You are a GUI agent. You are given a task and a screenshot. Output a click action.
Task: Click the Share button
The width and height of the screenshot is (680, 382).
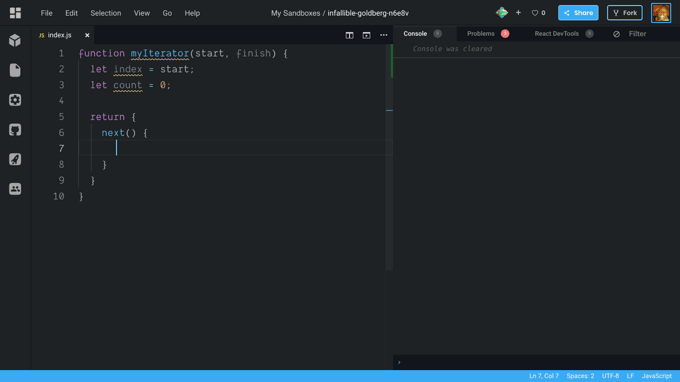[578, 13]
